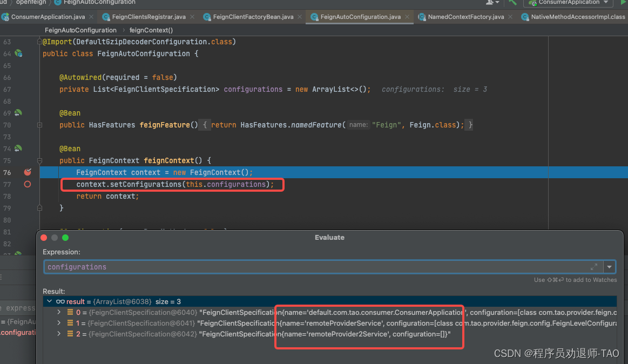Expand result item 1 FeignClientSpecification@6041
Image resolution: width=628 pixels, height=364 pixels.
59,323
